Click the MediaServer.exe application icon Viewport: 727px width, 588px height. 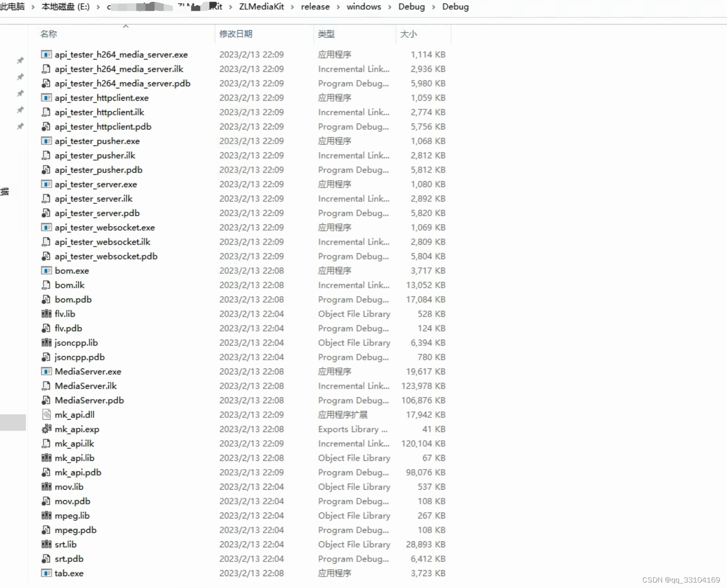pyautogui.click(x=46, y=371)
